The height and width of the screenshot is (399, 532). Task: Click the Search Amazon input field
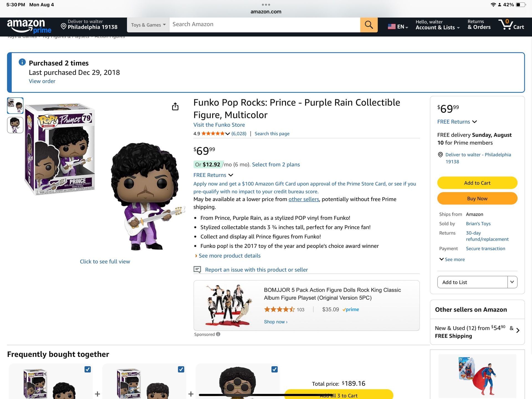click(264, 24)
